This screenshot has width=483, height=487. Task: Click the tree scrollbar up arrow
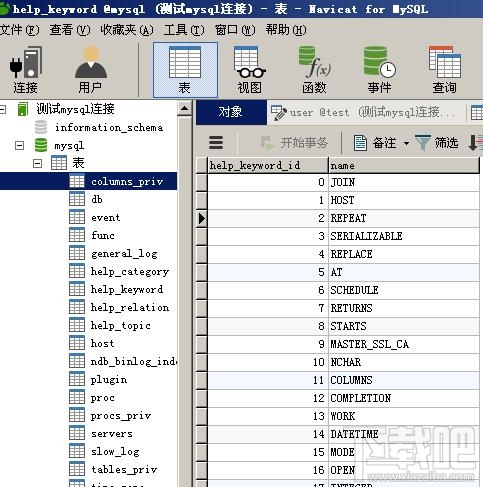(x=184, y=108)
